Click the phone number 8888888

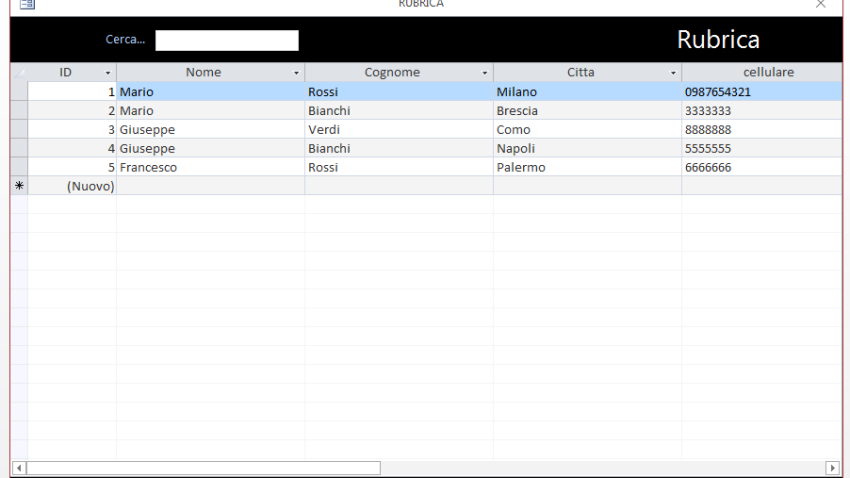click(708, 130)
